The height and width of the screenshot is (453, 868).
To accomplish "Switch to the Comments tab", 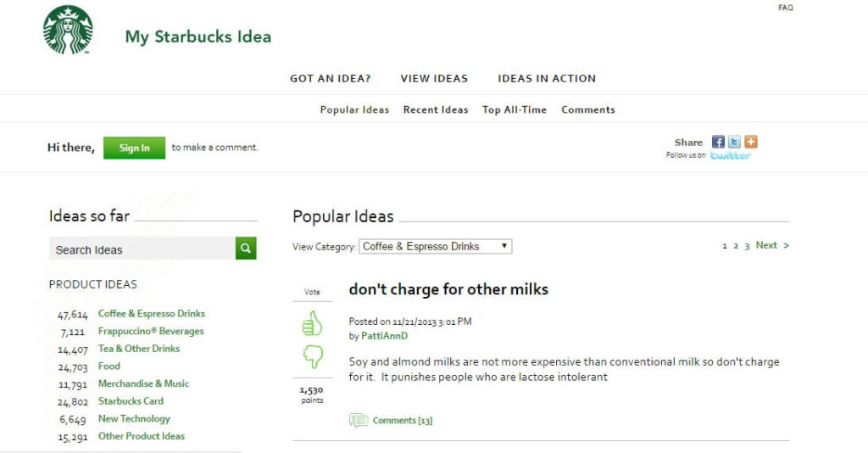I will 588,109.
